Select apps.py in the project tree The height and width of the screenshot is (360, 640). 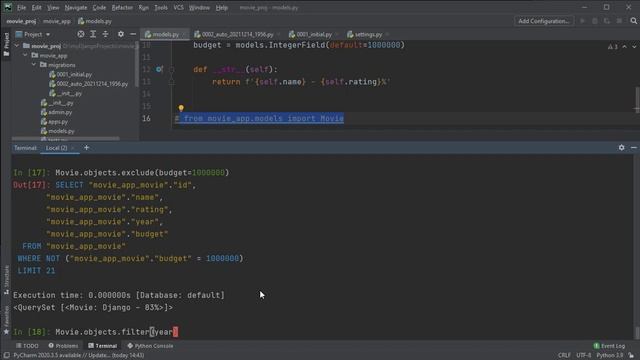54,122
